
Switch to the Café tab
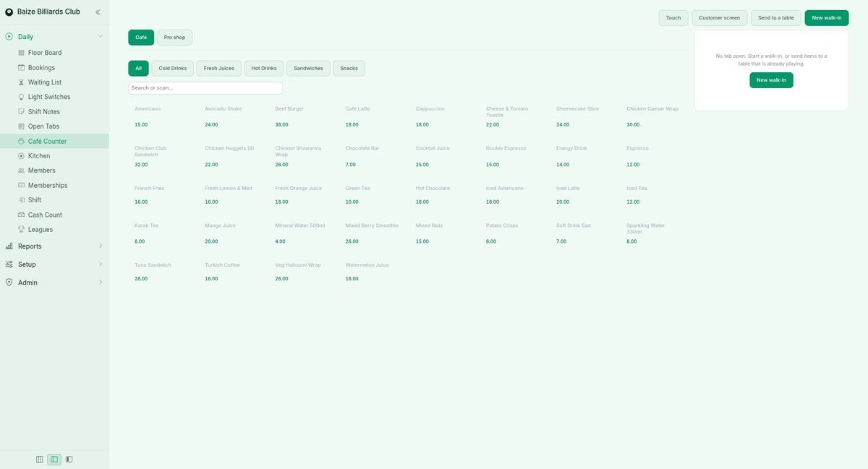[141, 38]
